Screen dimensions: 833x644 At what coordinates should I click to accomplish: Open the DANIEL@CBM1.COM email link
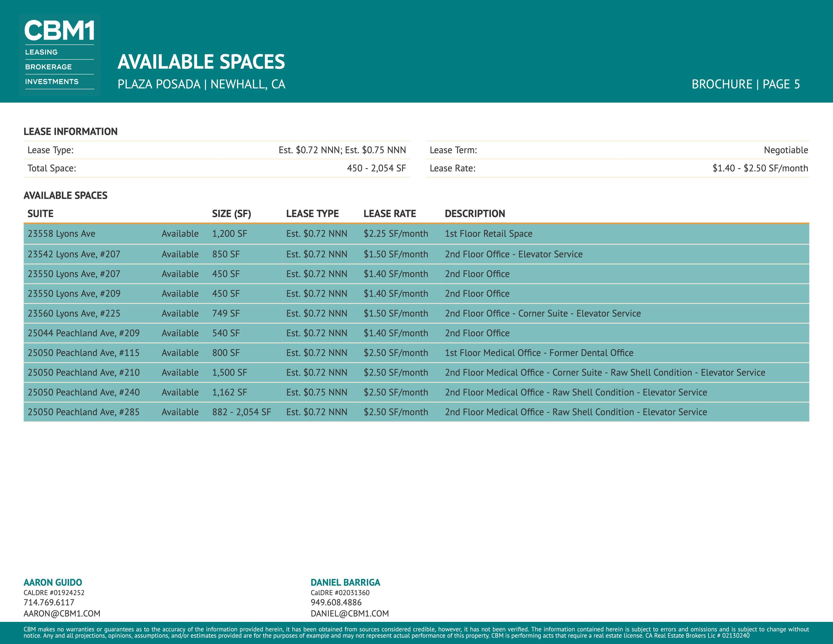coord(349,613)
